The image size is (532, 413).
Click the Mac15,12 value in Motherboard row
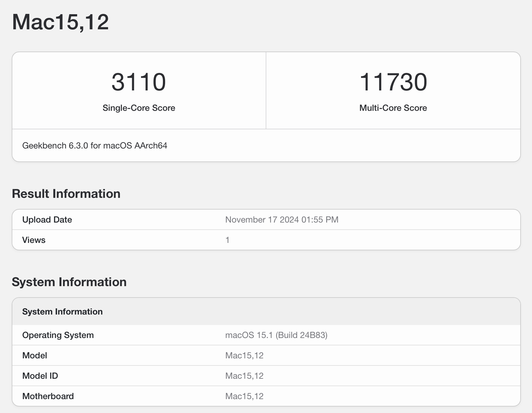point(244,396)
